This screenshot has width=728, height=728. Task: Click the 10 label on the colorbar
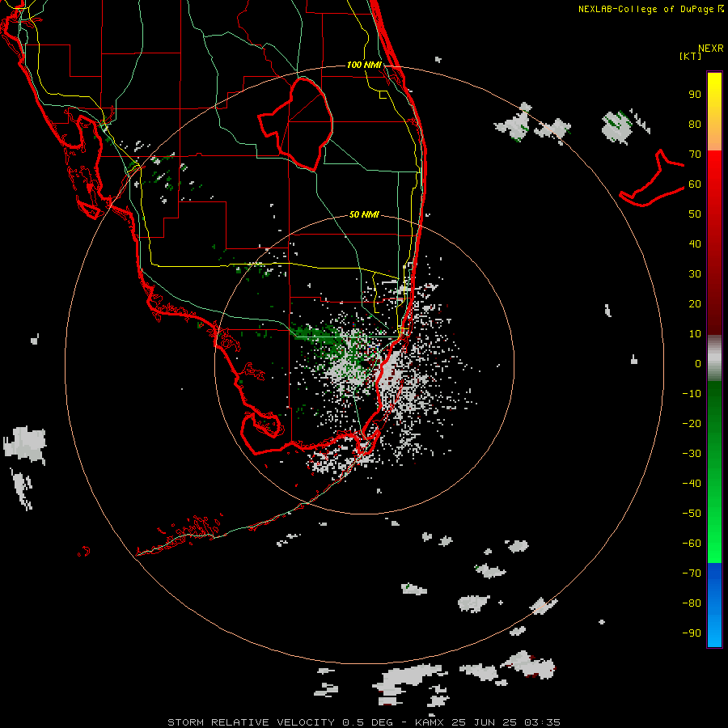click(695, 334)
